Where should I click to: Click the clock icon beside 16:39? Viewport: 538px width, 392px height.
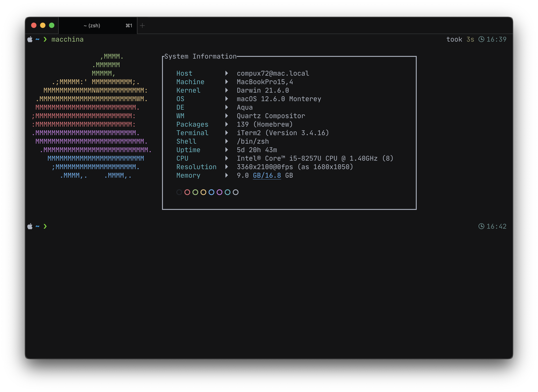coord(481,39)
